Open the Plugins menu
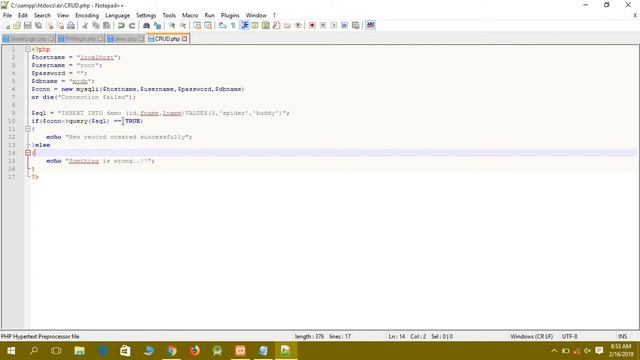Image resolution: width=640 pixels, height=360 pixels. pyautogui.click(x=230, y=15)
